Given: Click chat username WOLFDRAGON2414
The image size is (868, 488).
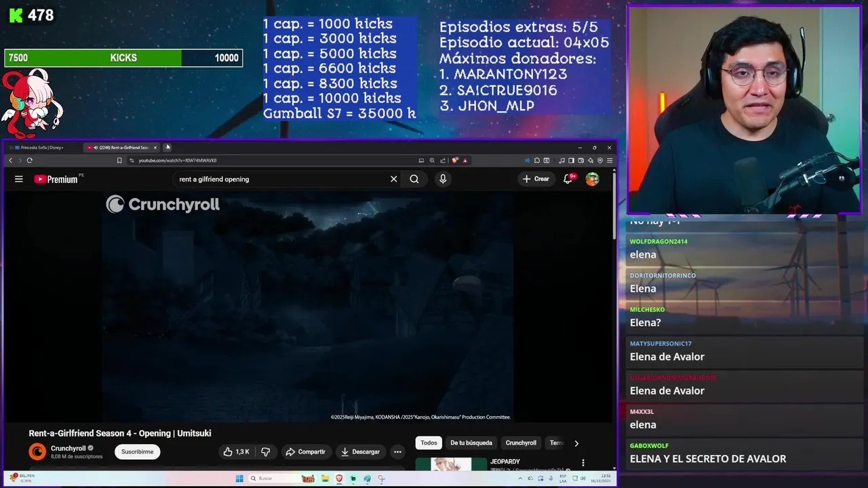Looking at the screenshot, I should coord(658,241).
